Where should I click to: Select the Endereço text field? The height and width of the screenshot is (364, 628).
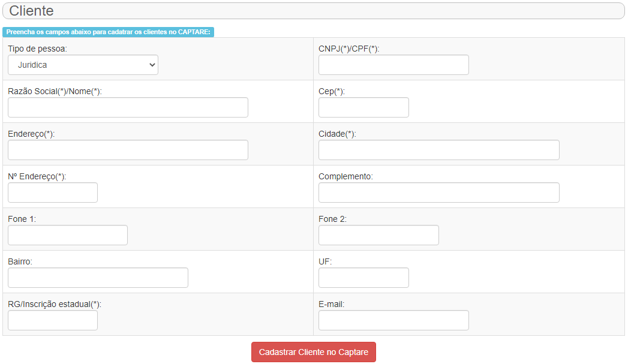pos(128,150)
